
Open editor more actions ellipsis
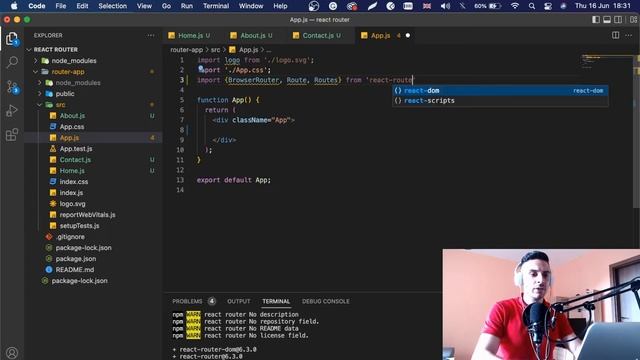click(x=629, y=36)
